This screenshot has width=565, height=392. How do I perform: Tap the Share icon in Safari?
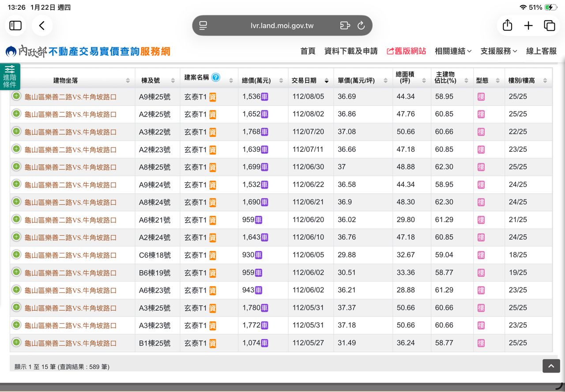[x=507, y=26]
